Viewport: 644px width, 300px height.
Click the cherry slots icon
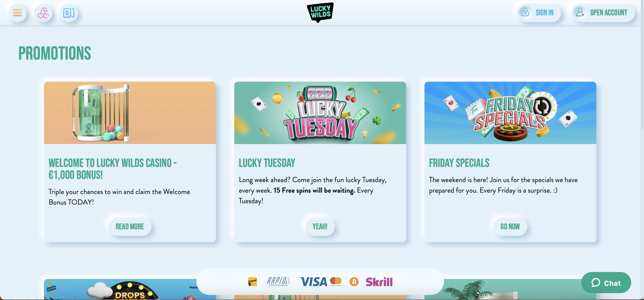tap(43, 13)
